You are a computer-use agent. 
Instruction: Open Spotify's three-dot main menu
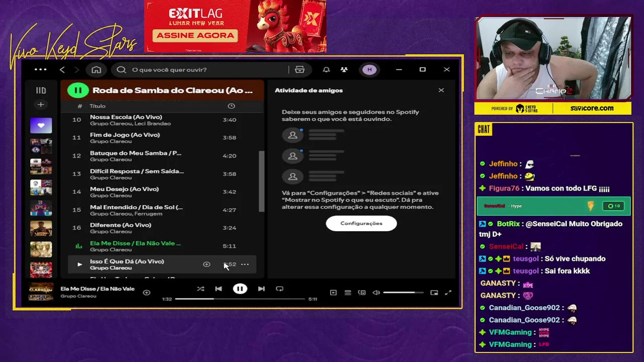click(x=41, y=69)
